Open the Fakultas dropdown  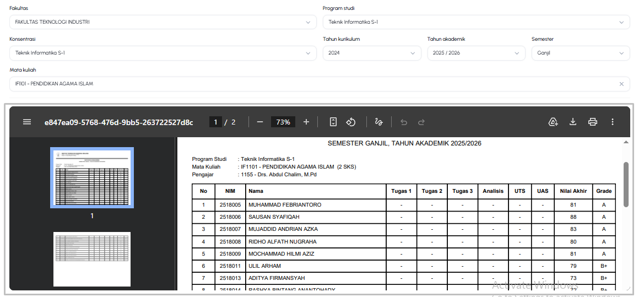pyautogui.click(x=163, y=22)
